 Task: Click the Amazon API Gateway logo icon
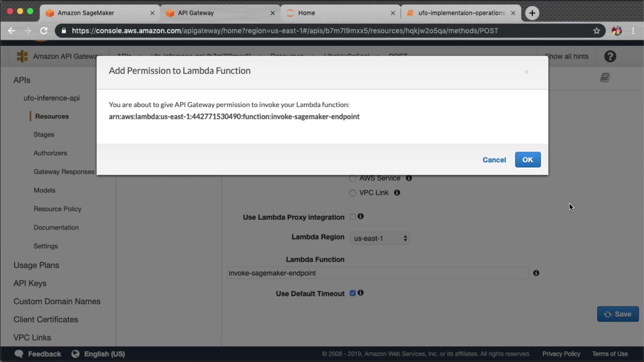pos(22,56)
